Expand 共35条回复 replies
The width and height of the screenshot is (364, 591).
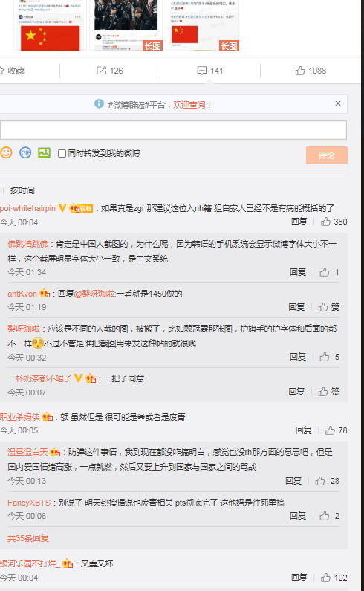tap(28, 538)
